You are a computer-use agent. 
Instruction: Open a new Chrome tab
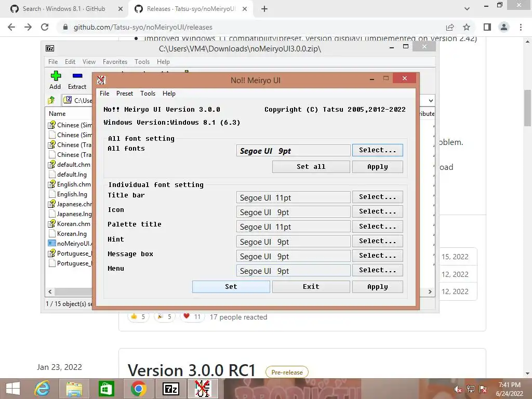264,9
